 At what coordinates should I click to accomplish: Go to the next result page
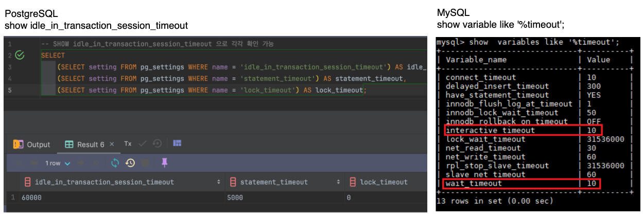pos(80,163)
